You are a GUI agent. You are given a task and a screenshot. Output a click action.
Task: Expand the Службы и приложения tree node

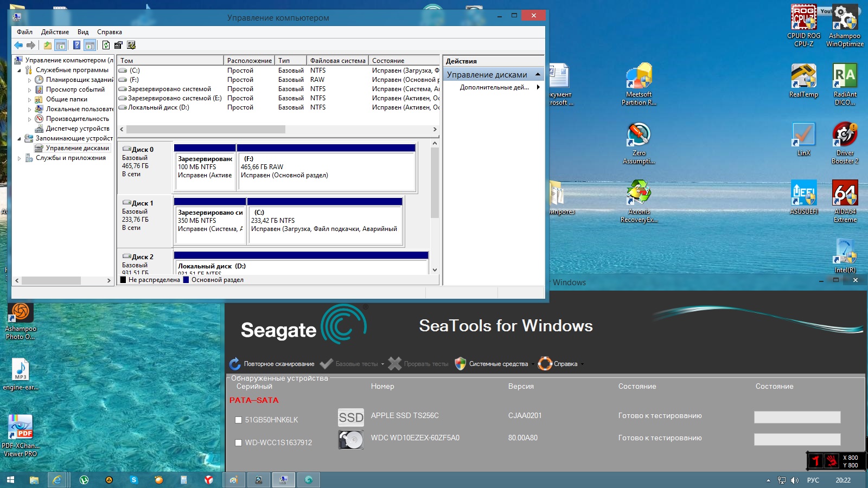point(20,158)
